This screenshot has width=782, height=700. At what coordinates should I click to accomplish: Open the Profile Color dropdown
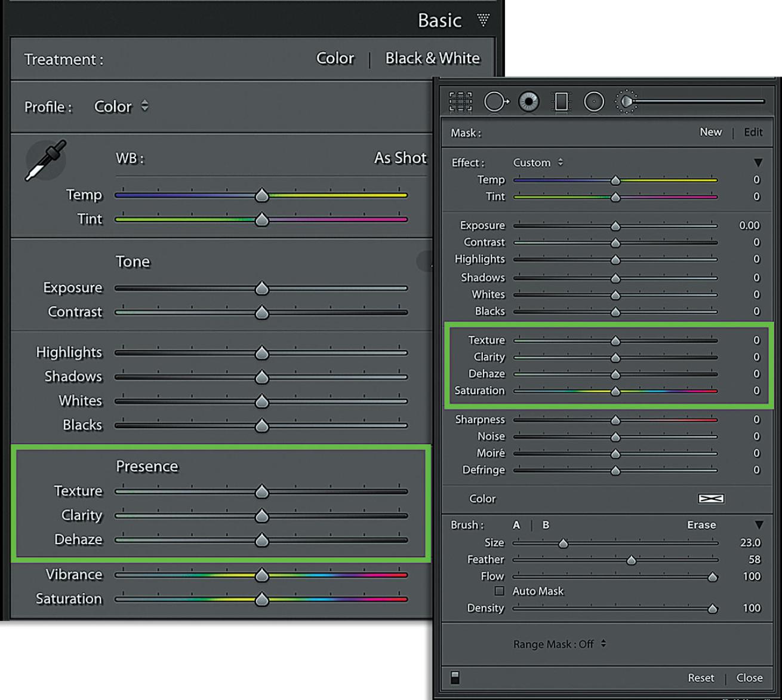coord(121,107)
